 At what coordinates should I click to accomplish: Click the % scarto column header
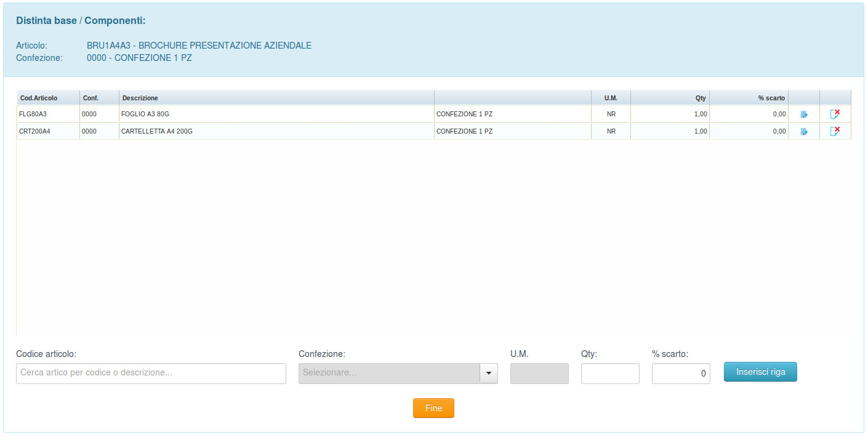point(771,98)
